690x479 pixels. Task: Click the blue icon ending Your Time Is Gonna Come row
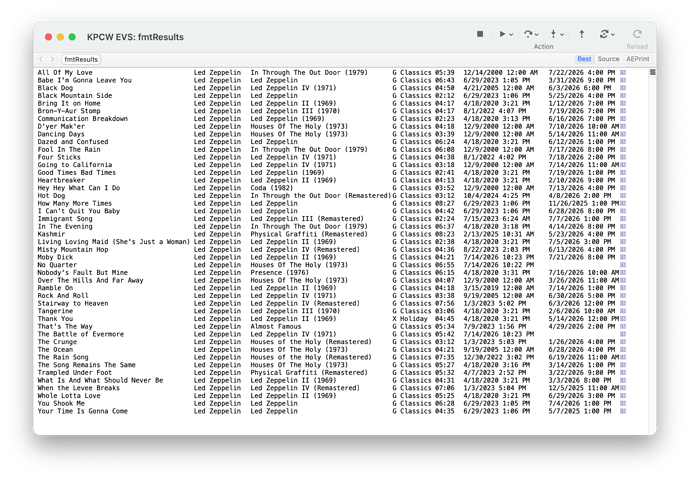point(623,411)
